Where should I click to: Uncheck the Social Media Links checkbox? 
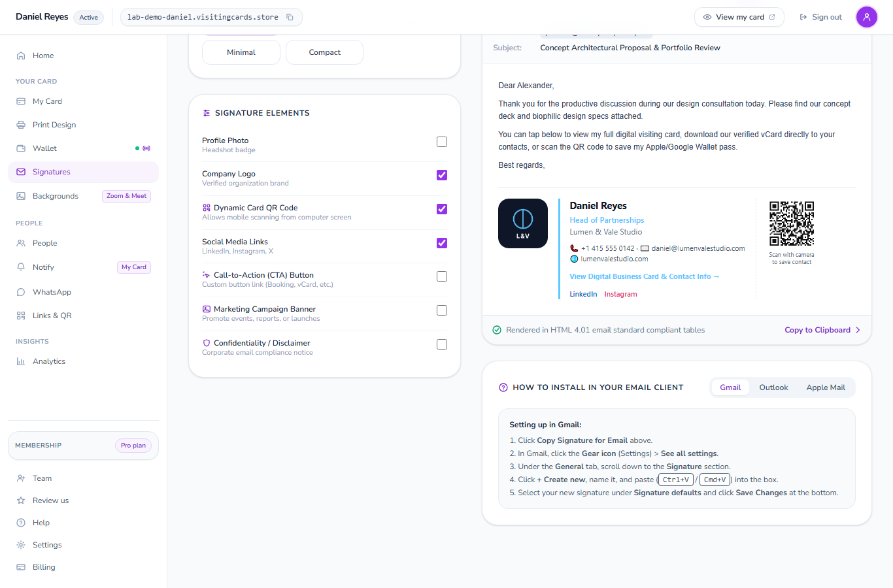442,243
